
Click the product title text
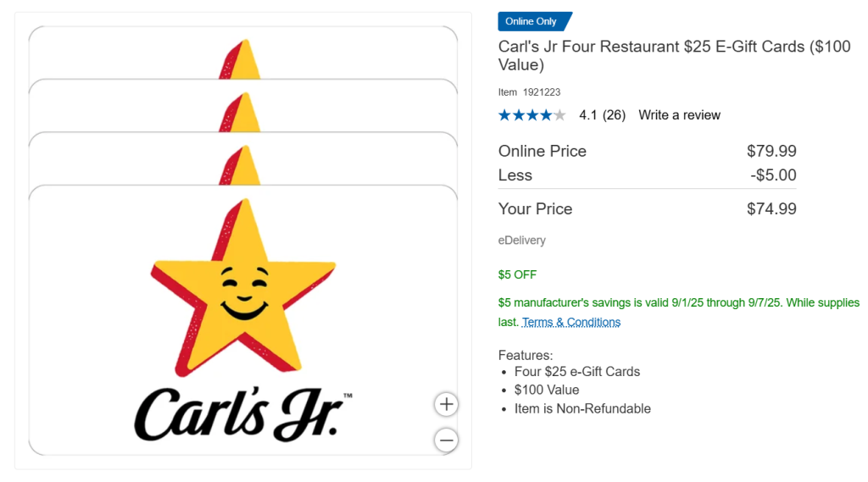(x=674, y=55)
